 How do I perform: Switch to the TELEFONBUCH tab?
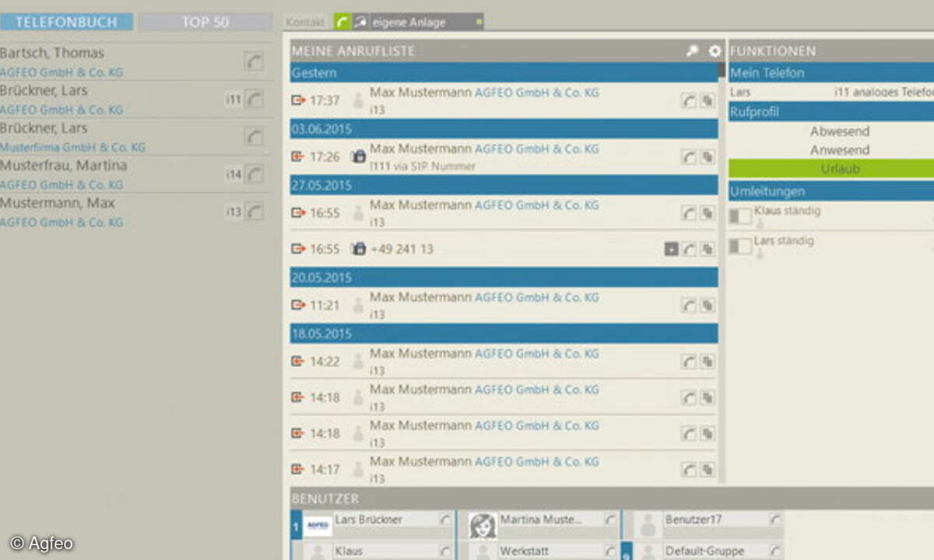point(66,22)
